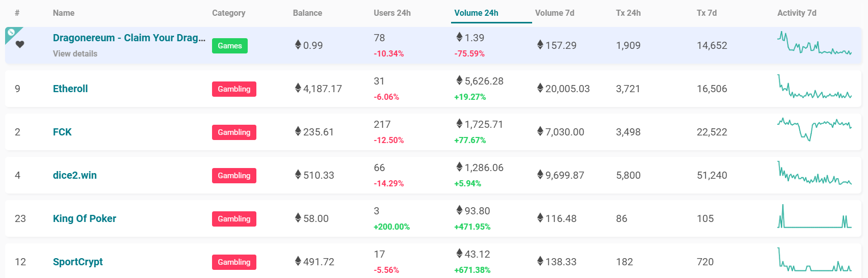Open the Dragonereum dapp link
Screen dimensions: 868x278
point(129,38)
